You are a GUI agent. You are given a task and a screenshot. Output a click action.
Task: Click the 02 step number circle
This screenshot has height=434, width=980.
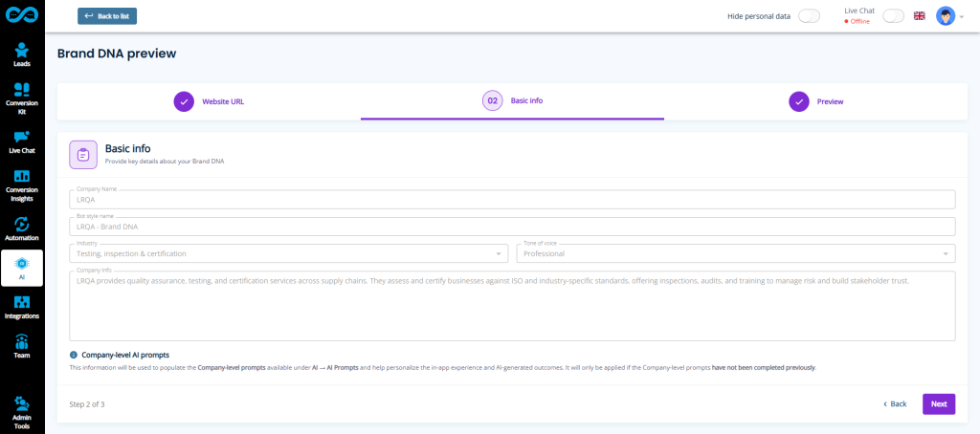(x=493, y=100)
